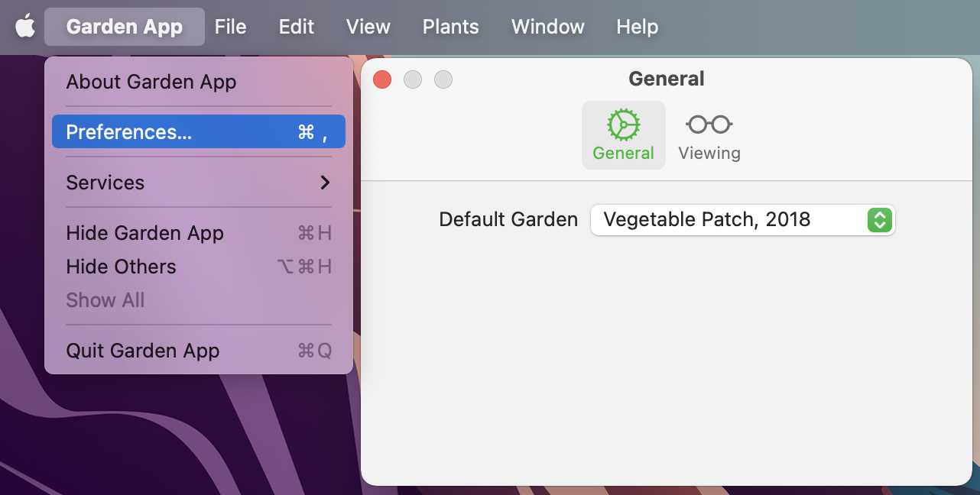Open the Window menu
This screenshot has width=980, height=495.
547,27
